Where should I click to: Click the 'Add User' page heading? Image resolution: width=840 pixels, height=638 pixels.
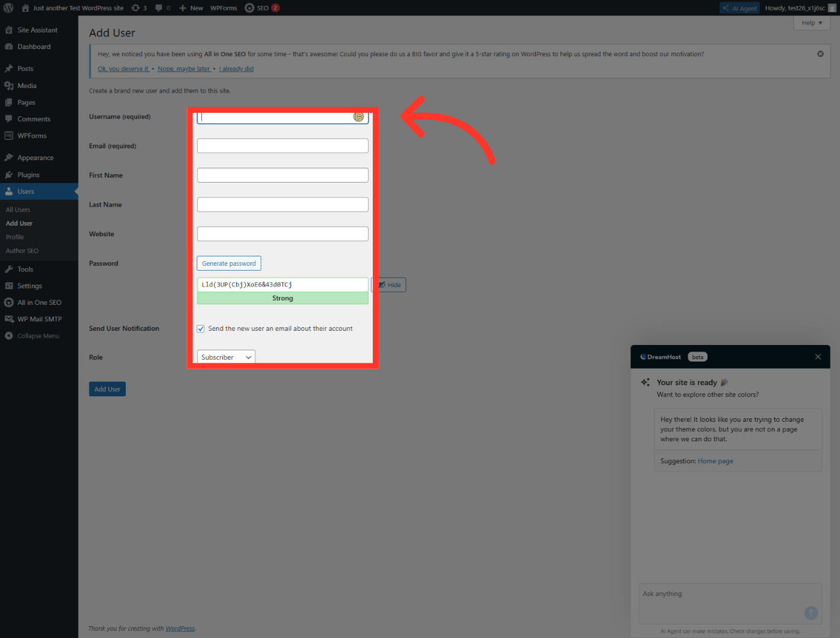coord(112,33)
